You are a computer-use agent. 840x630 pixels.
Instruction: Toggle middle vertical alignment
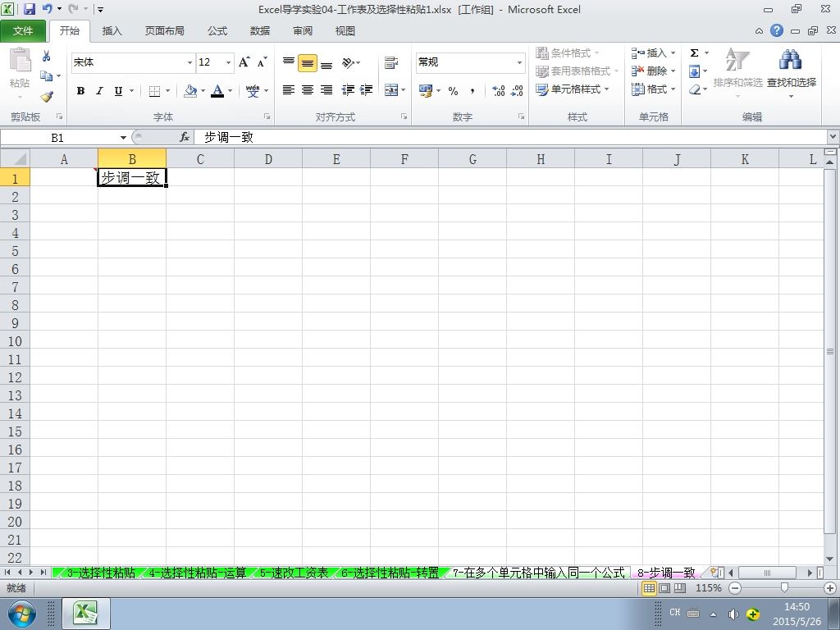coord(308,62)
